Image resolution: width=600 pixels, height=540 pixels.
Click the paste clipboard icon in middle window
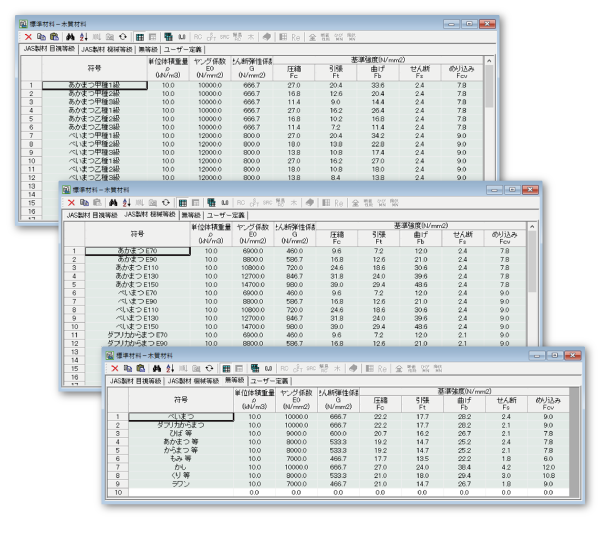[98, 202]
